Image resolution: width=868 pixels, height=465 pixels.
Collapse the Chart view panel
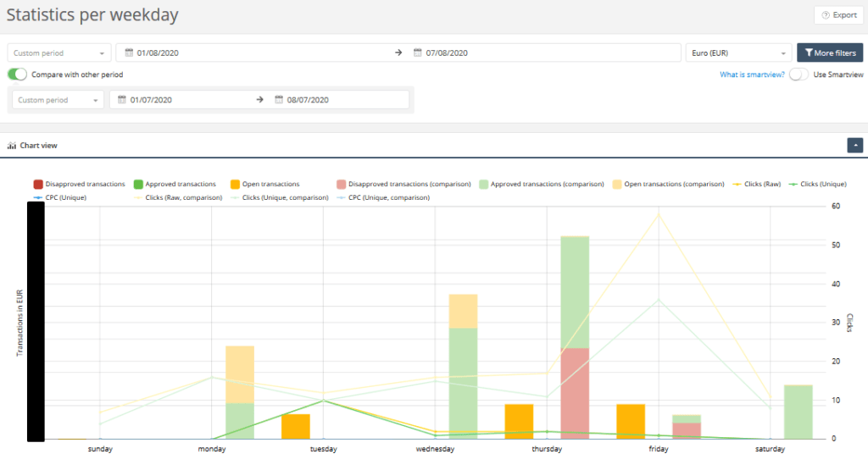coord(855,146)
